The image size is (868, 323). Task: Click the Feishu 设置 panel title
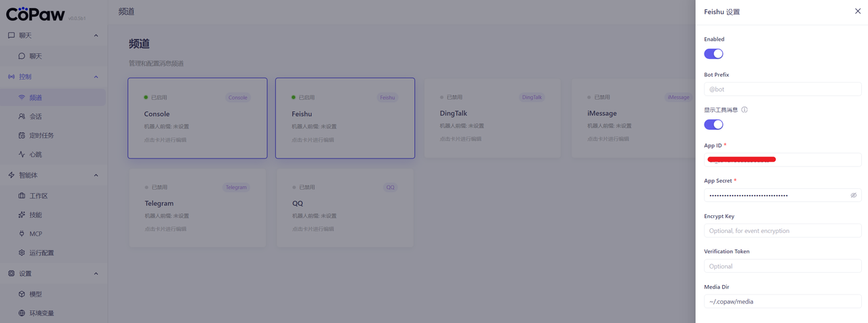point(722,12)
